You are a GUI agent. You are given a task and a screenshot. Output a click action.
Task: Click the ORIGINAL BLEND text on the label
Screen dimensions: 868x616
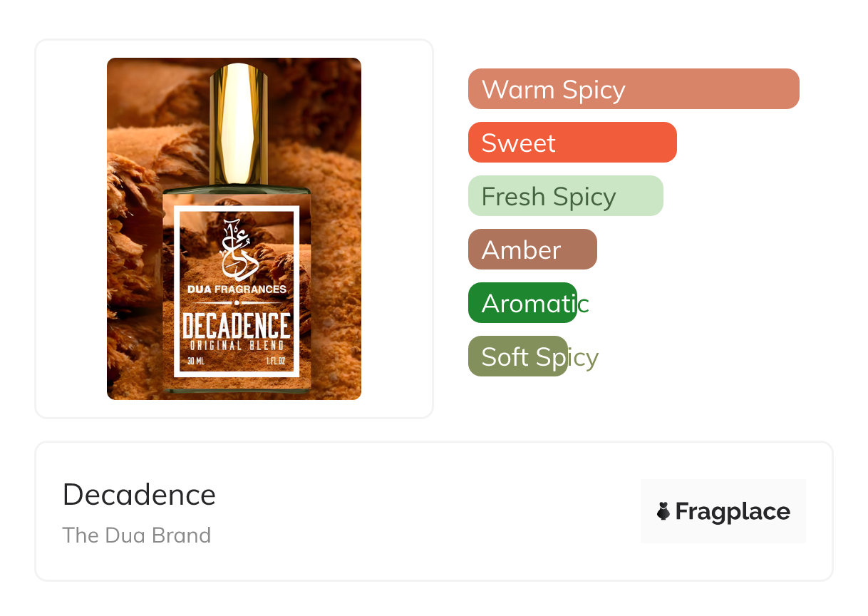point(236,346)
